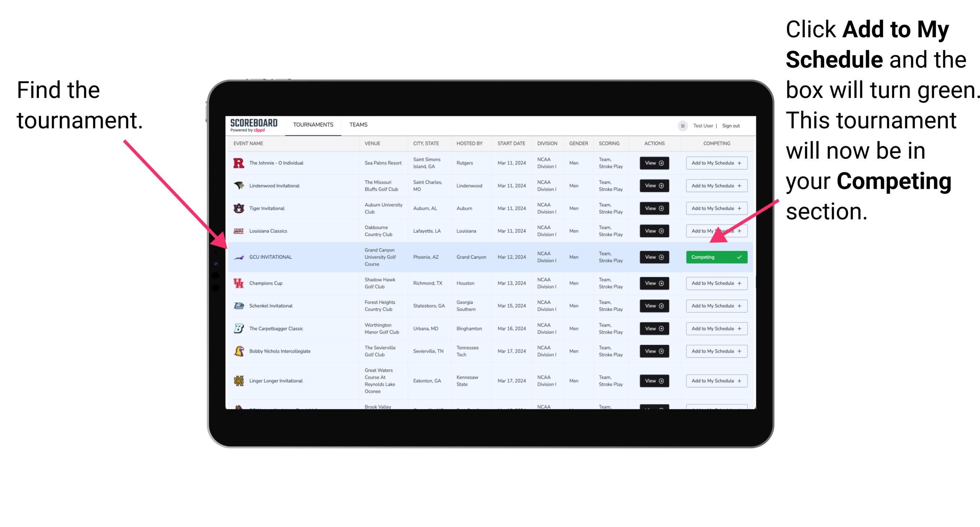The image size is (980, 527).
Task: Select the TOURNAMENTS tab
Action: tap(313, 124)
